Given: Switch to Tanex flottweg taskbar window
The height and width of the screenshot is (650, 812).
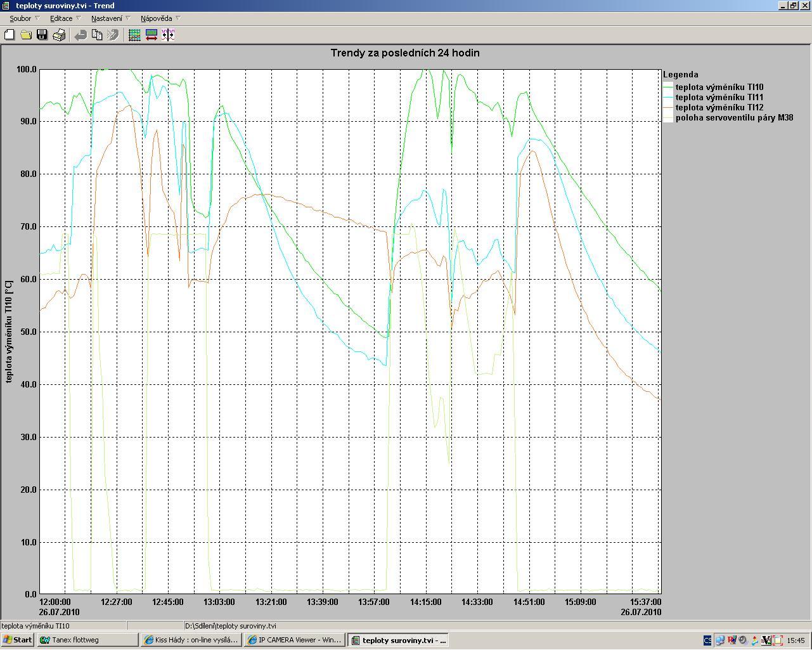Looking at the screenshot, I should [x=87, y=640].
